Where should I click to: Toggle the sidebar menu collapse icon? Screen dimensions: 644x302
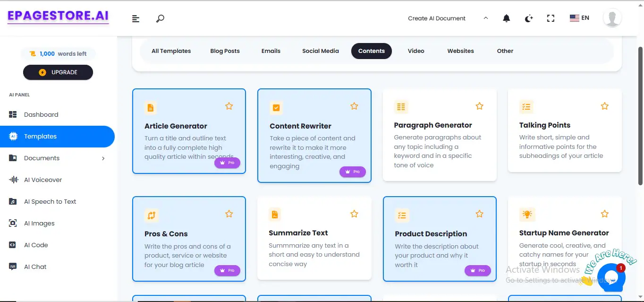136,18
